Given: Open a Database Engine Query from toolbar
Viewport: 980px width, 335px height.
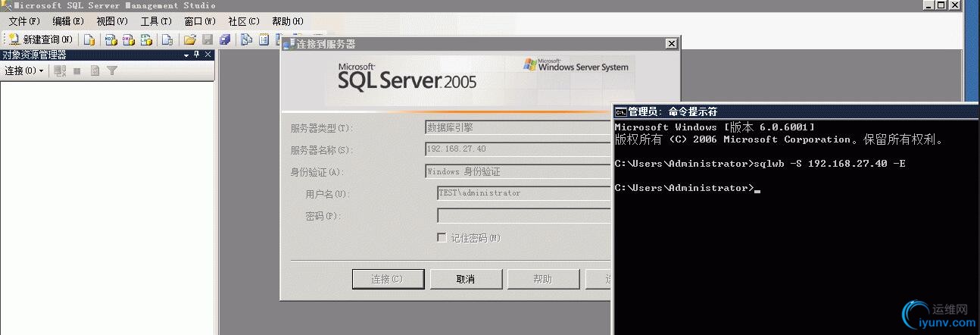Looking at the screenshot, I should point(89,39).
